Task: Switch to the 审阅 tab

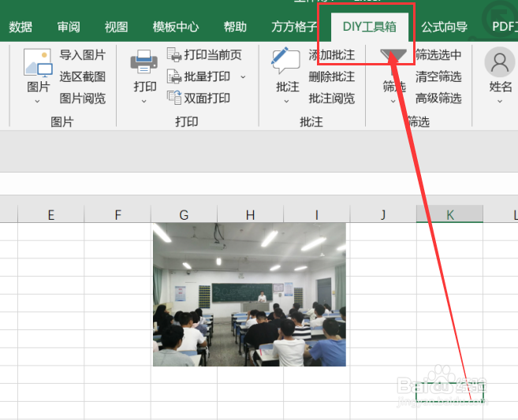Action: pyautogui.click(x=69, y=27)
